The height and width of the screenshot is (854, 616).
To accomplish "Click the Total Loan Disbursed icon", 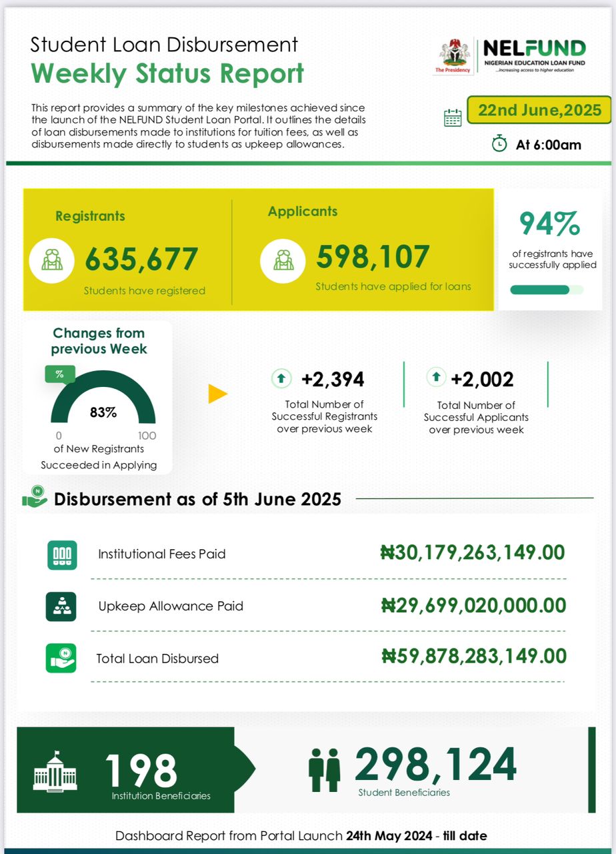I will 61,658.
